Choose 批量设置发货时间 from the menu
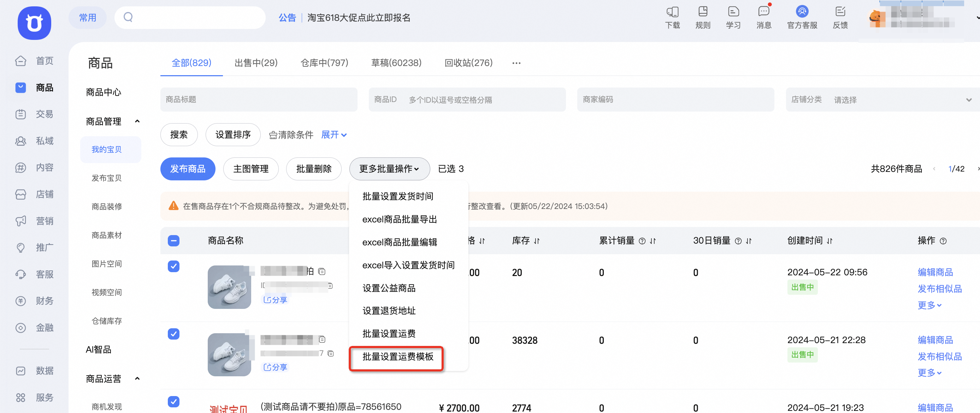 (x=397, y=196)
